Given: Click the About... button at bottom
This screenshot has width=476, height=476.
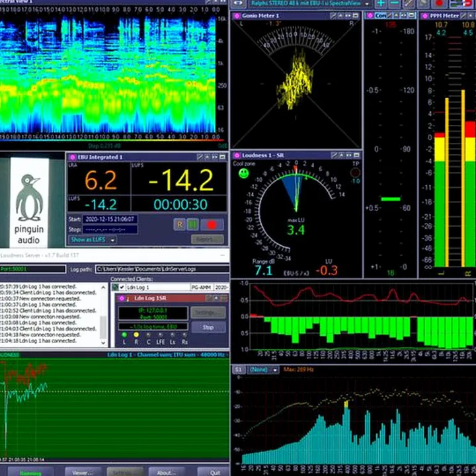Looking at the screenshot, I should 167,472.
